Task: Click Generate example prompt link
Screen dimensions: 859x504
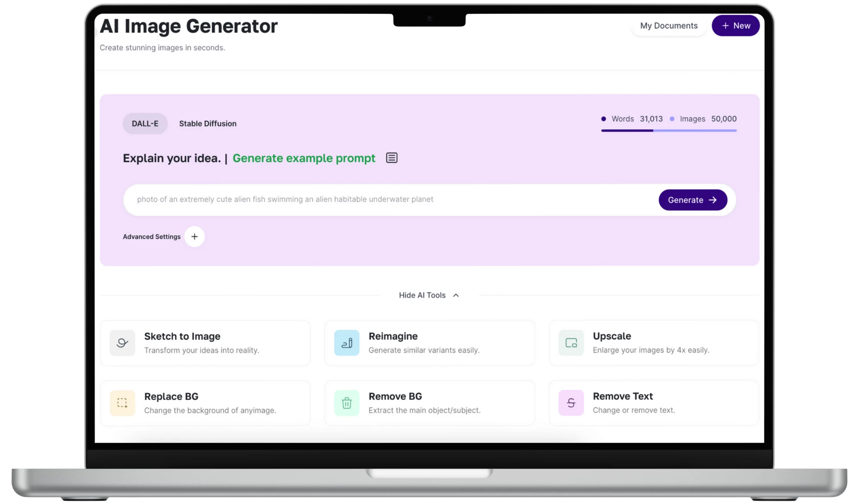Action: pyautogui.click(x=304, y=158)
